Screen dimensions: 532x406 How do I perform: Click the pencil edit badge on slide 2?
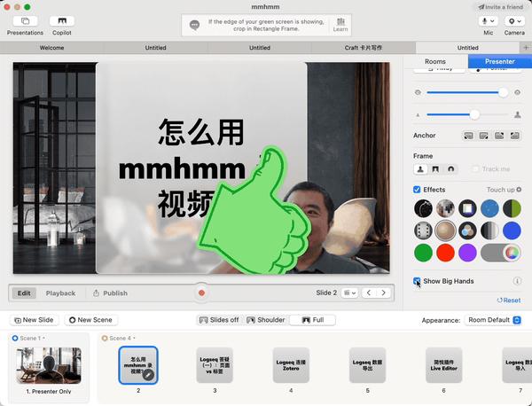[148, 375]
